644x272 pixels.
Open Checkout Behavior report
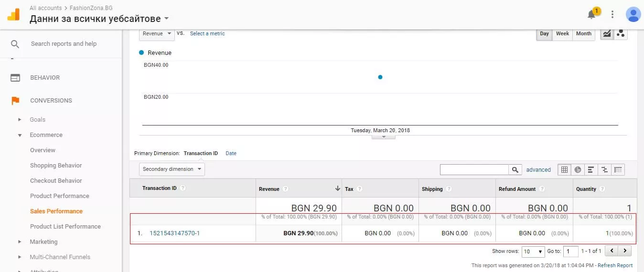point(56,181)
